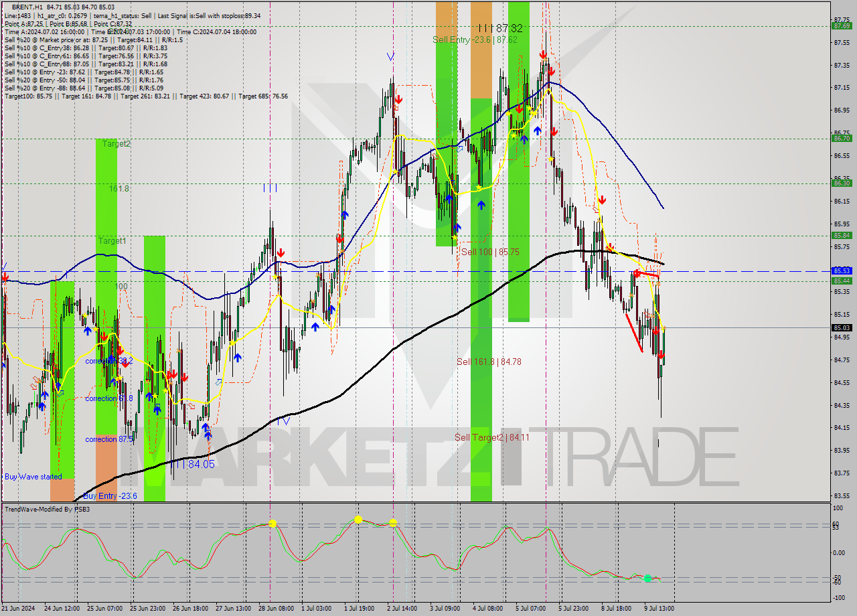Click the green 86.70 price tag
The height and width of the screenshot is (616, 857).
coord(842,139)
